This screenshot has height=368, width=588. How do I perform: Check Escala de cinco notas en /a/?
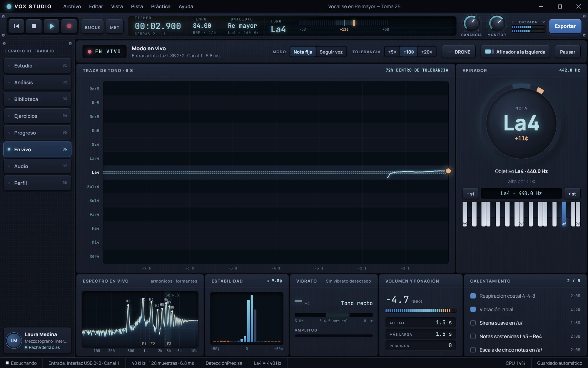click(473, 350)
